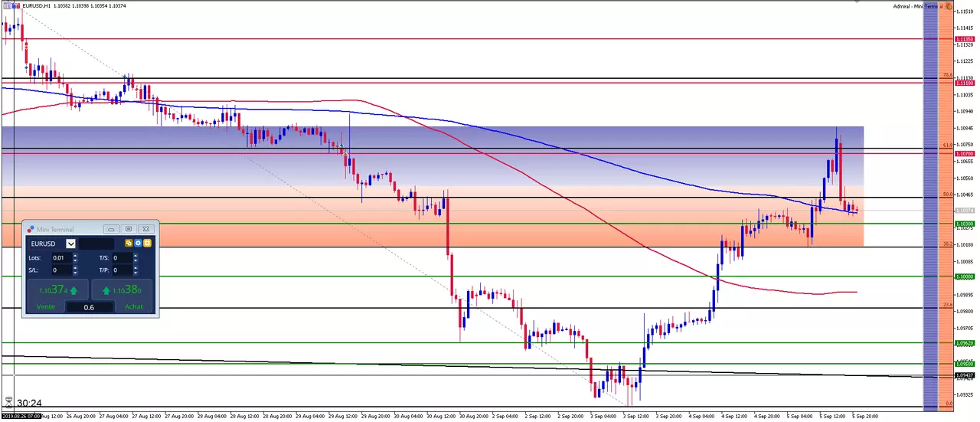The image size is (980, 422).
Task: Select the green 1.10000 price label
Action: pyautogui.click(x=965, y=276)
